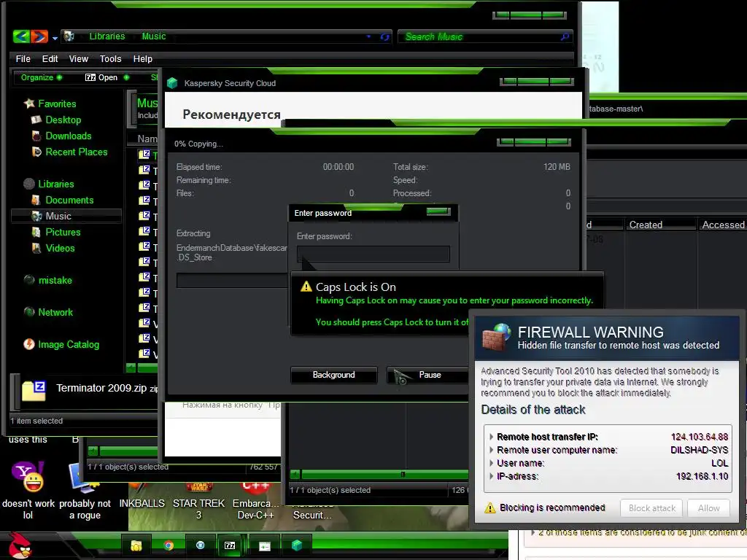Open the Embarcadero Dev-C++ desktop shortcut
The width and height of the screenshot is (747, 560).
point(256,486)
